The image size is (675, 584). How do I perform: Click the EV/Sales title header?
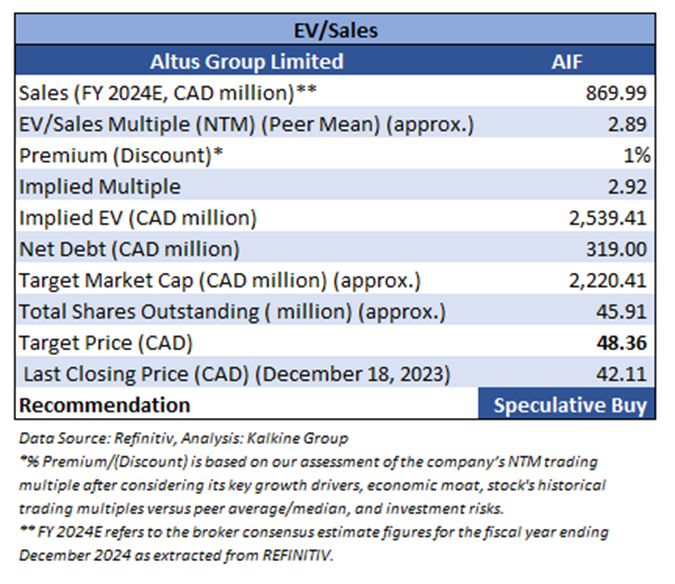[x=337, y=31]
